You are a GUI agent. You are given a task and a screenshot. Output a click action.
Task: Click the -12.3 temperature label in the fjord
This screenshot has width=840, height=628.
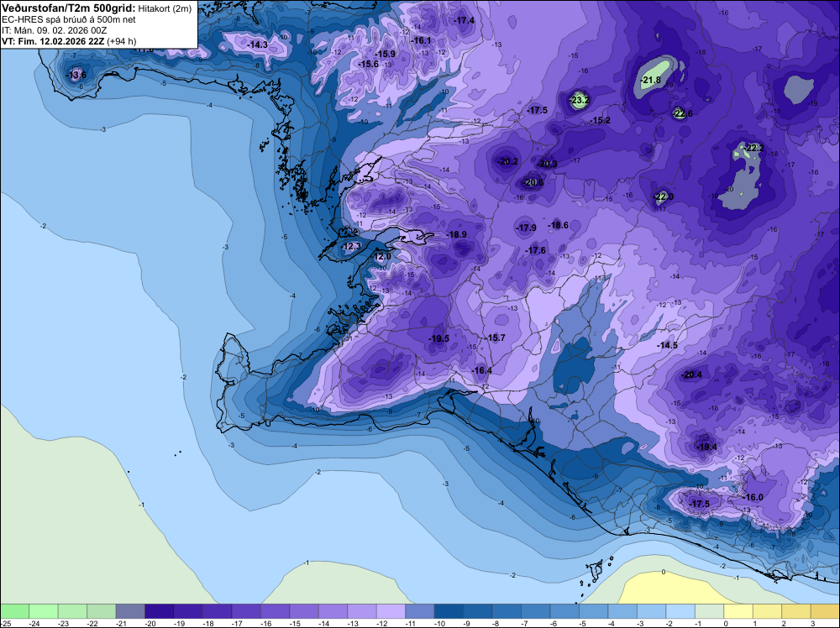351,246
